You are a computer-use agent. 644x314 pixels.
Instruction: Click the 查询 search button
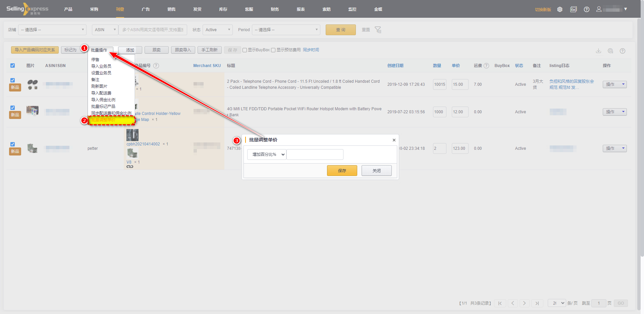(341, 30)
